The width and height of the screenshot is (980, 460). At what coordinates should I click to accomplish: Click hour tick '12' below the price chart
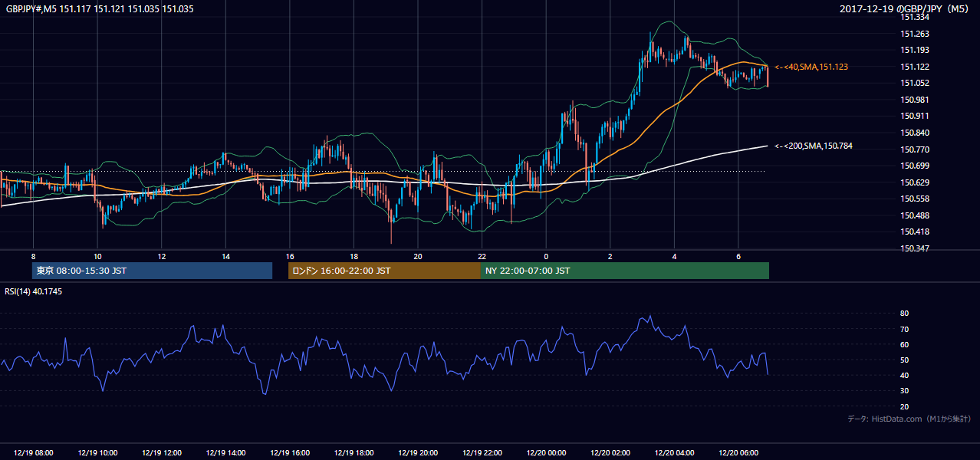click(x=162, y=257)
